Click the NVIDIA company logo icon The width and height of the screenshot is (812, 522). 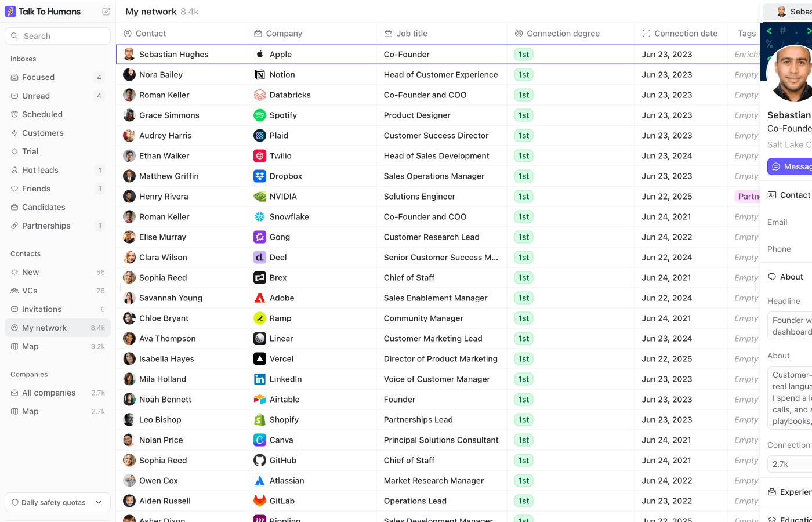point(260,197)
